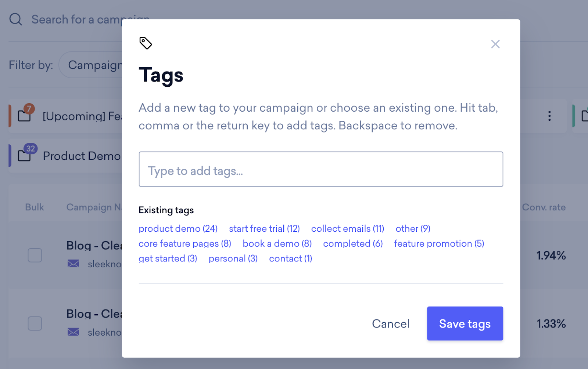Click Cancel in the Tags dialog
588x369 pixels.
tap(390, 323)
